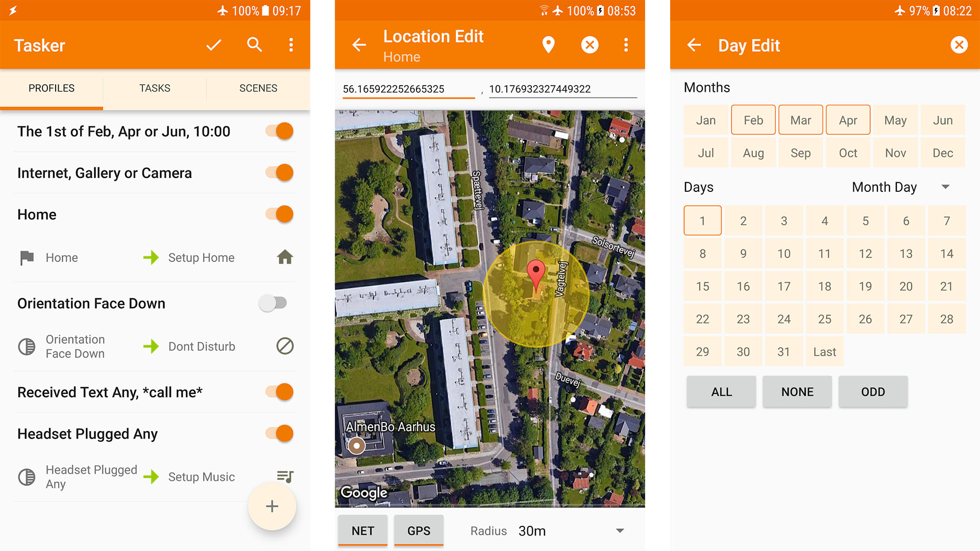Open search in Tasker toolbar
The width and height of the screenshot is (980, 551).
click(254, 45)
